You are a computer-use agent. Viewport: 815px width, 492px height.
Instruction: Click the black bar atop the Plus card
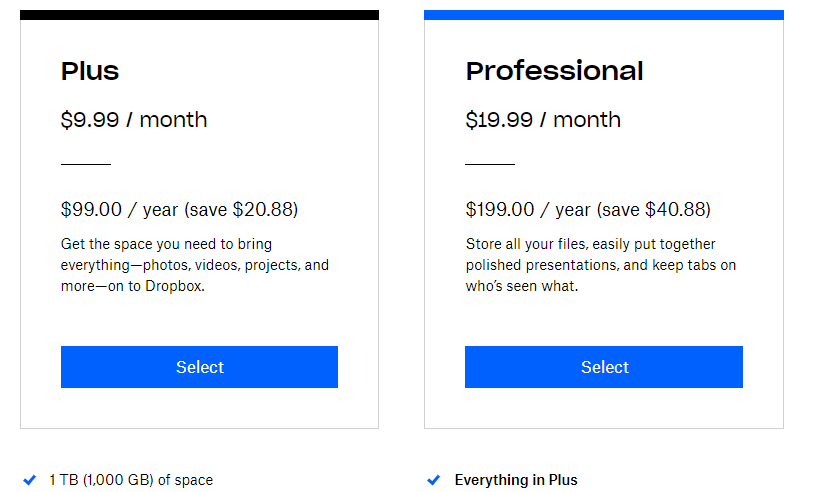200,15
